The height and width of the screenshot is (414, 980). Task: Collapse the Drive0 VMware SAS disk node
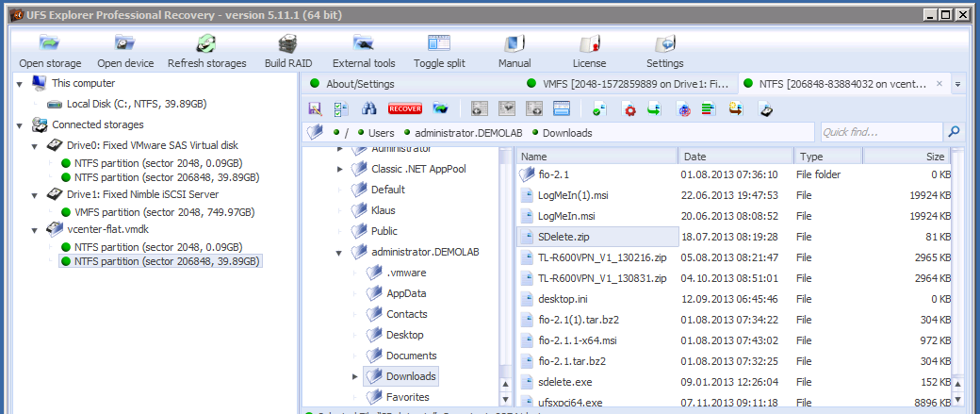click(x=36, y=146)
